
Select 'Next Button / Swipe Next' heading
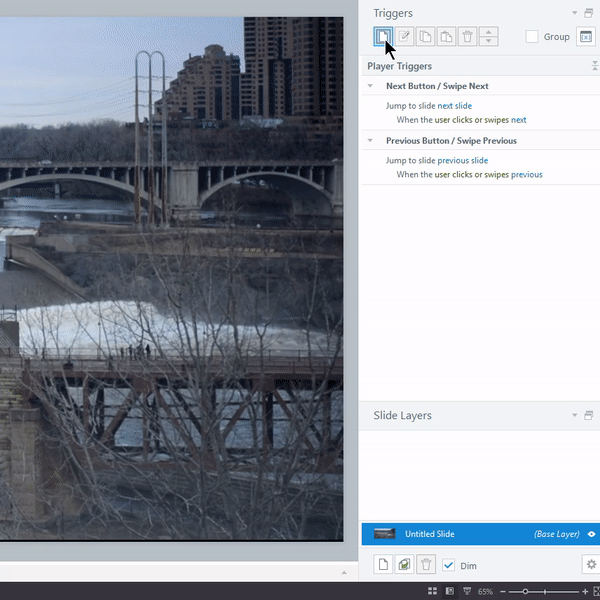pos(437,86)
